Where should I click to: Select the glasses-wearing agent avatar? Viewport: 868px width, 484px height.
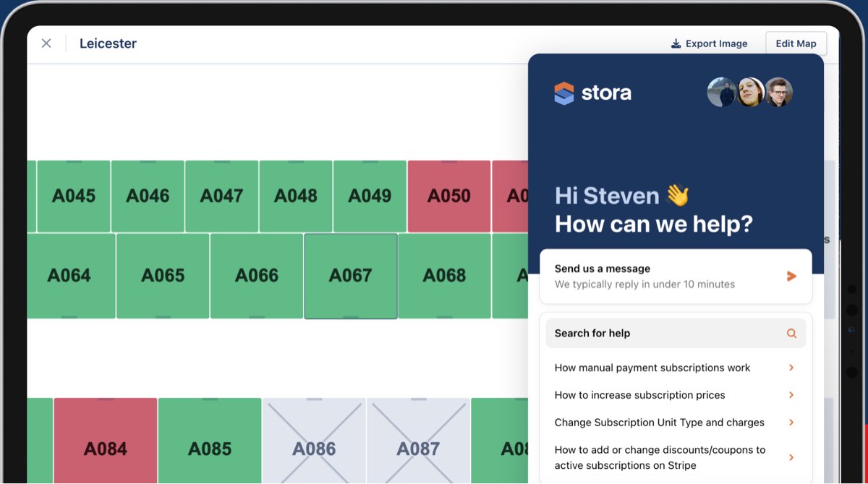tap(779, 92)
